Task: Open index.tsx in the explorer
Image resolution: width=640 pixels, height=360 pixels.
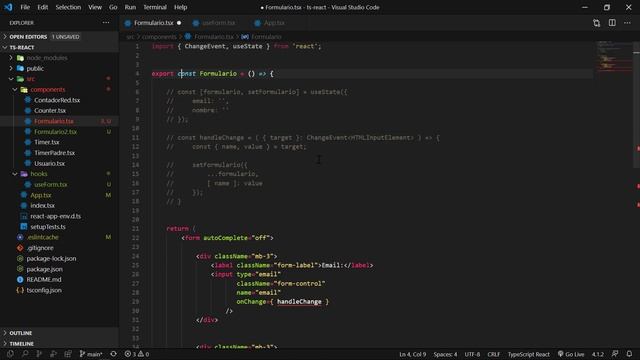Action: [42, 206]
